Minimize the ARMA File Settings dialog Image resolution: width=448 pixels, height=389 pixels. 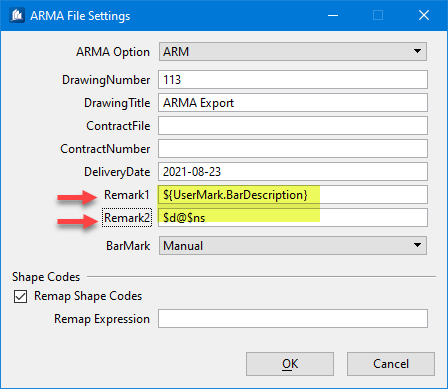click(333, 15)
